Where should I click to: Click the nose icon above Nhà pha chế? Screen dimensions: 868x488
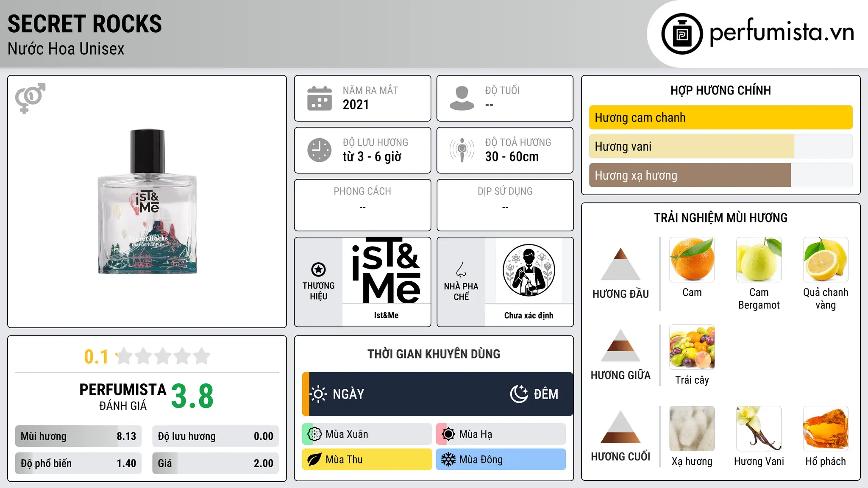[461, 269]
